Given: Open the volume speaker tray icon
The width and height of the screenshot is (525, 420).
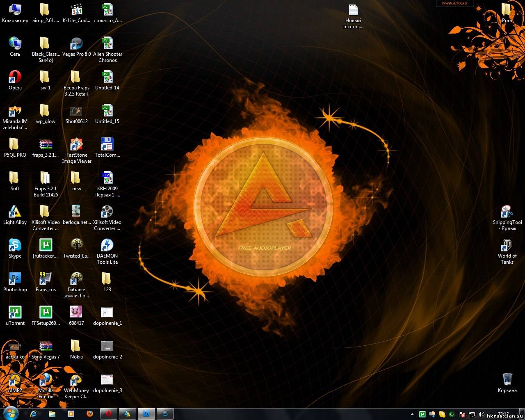Looking at the screenshot, I should [481, 414].
